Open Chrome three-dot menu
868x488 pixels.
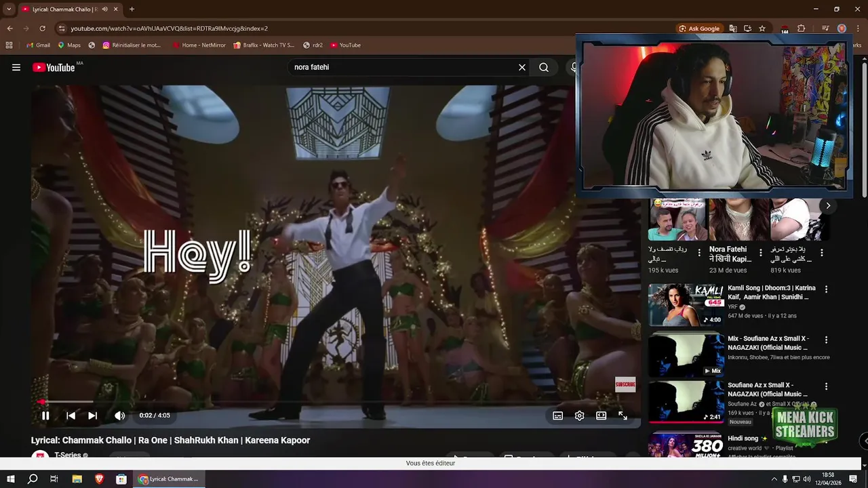[858, 28]
